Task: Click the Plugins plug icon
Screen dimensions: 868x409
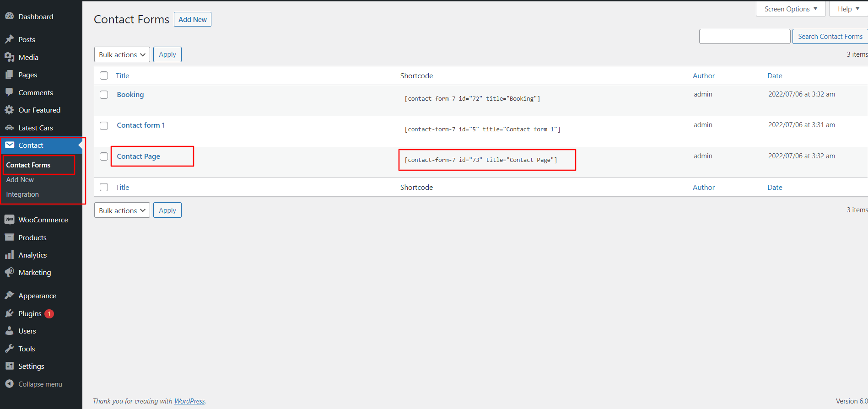Action: click(x=9, y=313)
